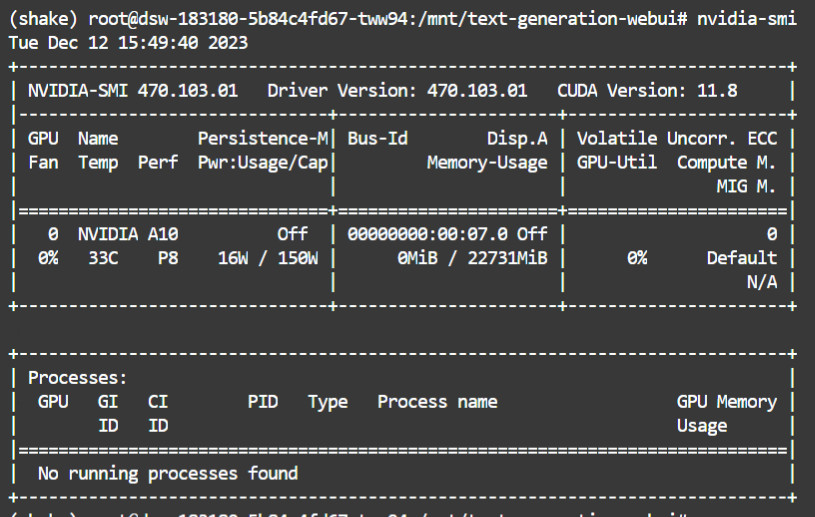
Task: Click the Default compute mode value
Action: (742, 257)
